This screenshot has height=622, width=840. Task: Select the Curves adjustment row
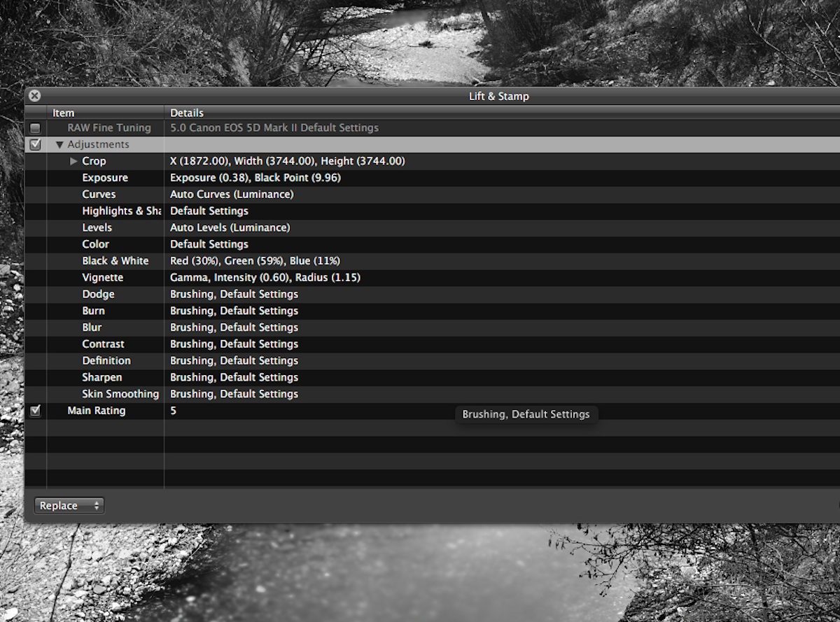click(x=99, y=195)
